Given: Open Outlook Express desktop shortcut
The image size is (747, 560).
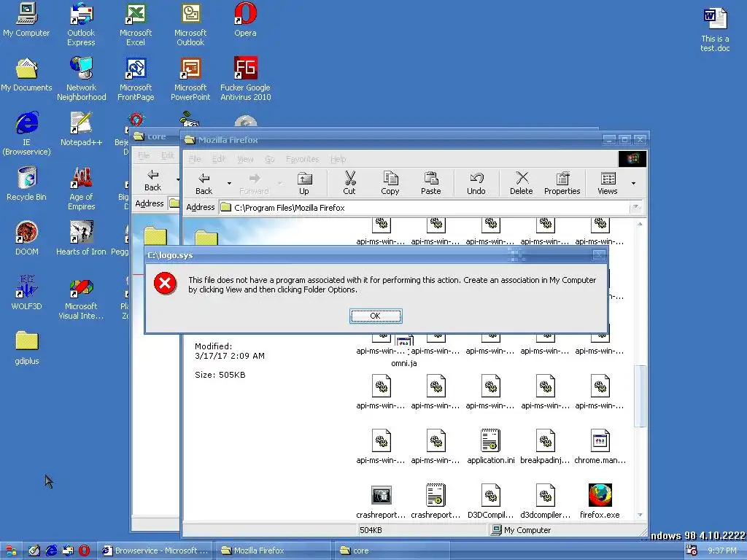Looking at the screenshot, I should (81, 25).
